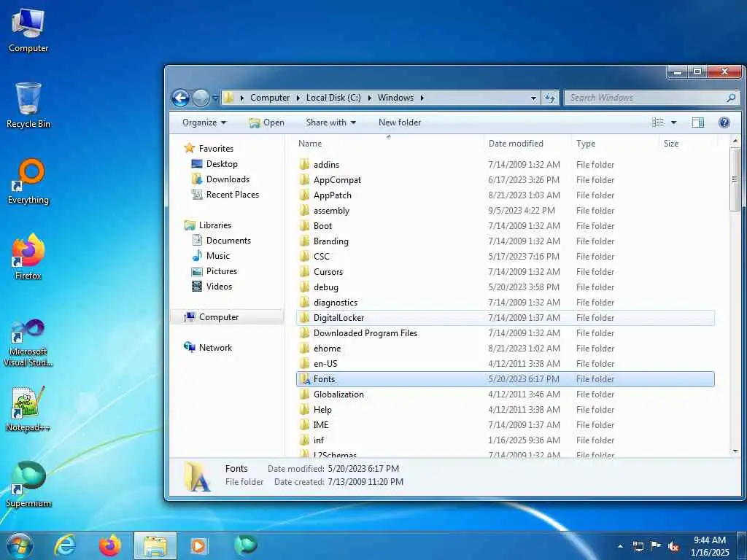The height and width of the screenshot is (560, 747).
Task: Open Supermium from the taskbar
Action: [x=246, y=545]
